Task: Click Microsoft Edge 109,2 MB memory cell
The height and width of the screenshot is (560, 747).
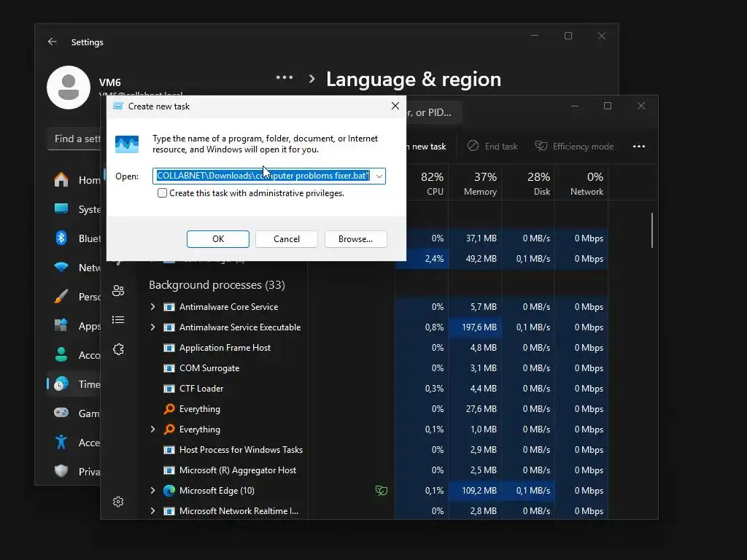Action: tap(475, 491)
